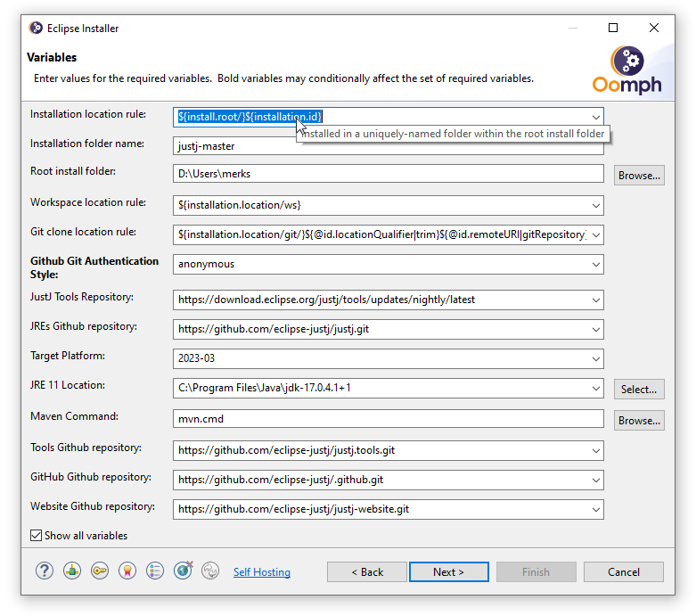Viewport: 696px width, 616px height.
Task: Open the bullet list preferences icon
Action: pyautogui.click(x=155, y=571)
